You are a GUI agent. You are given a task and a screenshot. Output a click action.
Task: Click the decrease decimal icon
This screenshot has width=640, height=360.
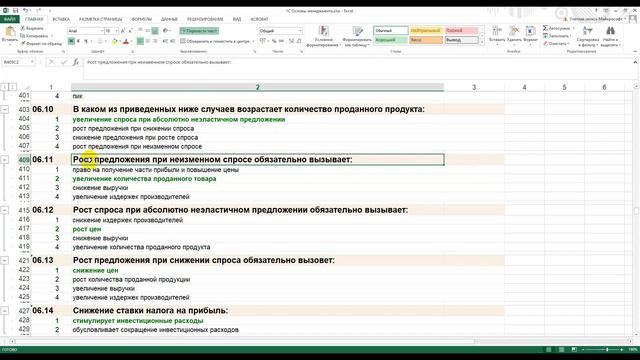[299, 41]
